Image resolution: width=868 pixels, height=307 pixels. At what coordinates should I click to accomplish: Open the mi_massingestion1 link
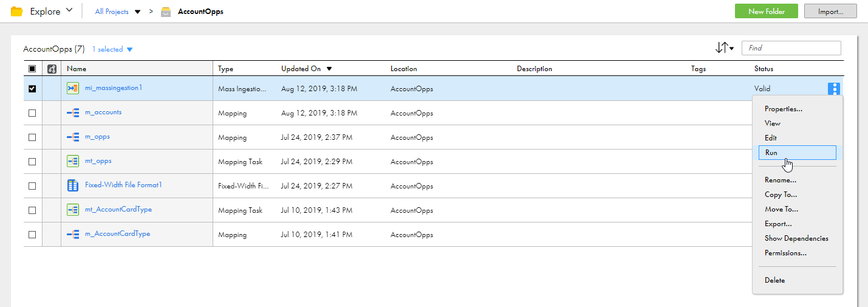tap(114, 88)
